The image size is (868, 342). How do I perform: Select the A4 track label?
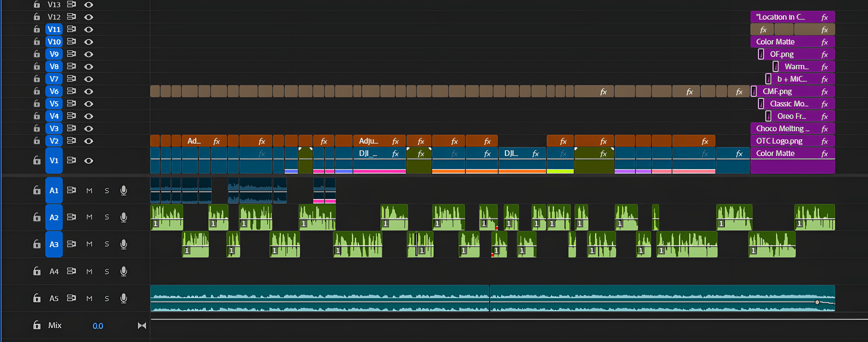coord(54,271)
